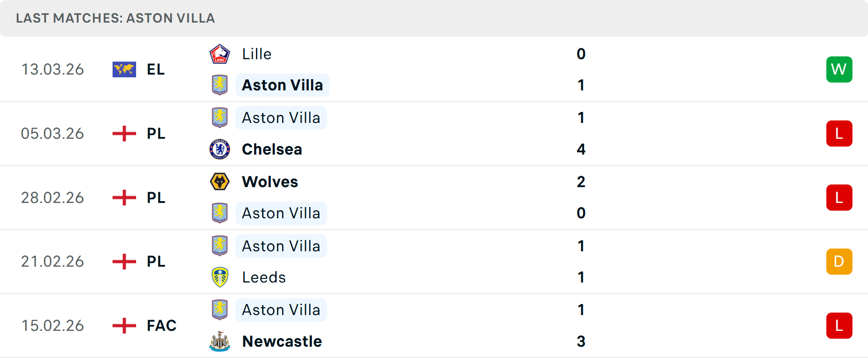Click the Newcastle club crest
The width and height of the screenshot is (868, 358).
click(220, 341)
